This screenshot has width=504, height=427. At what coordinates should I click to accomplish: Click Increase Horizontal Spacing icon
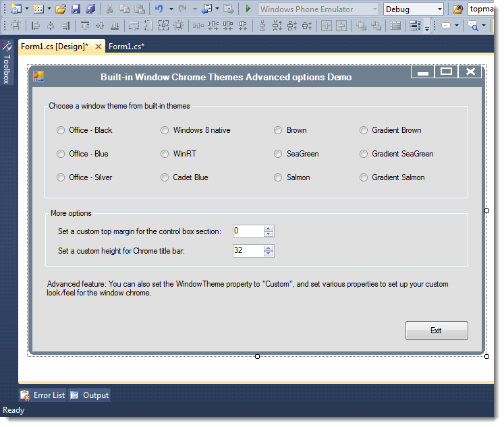point(213,25)
